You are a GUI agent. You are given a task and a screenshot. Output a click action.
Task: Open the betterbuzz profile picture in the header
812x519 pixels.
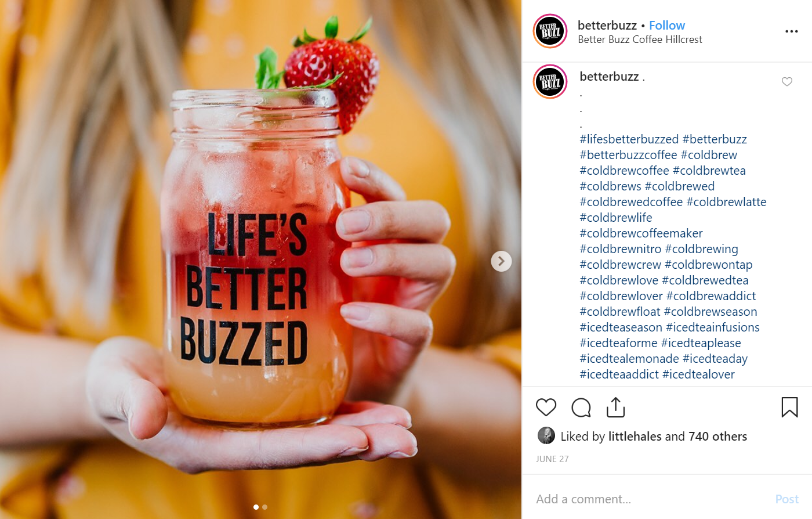pos(550,31)
